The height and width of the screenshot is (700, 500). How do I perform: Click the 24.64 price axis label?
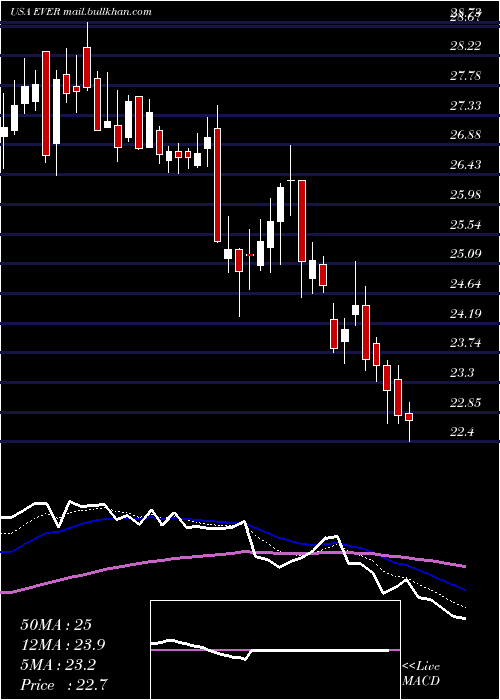466,283
